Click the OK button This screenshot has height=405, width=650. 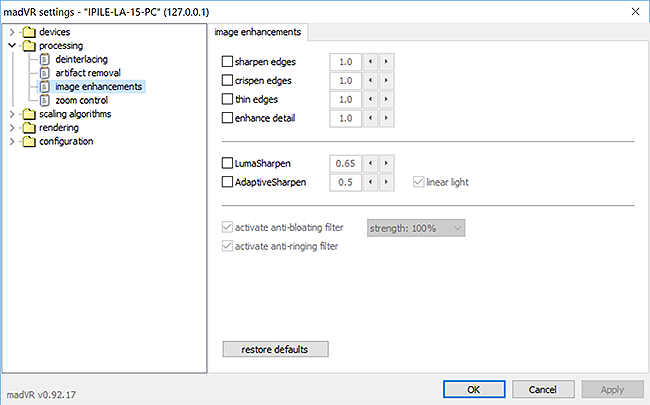coord(474,389)
